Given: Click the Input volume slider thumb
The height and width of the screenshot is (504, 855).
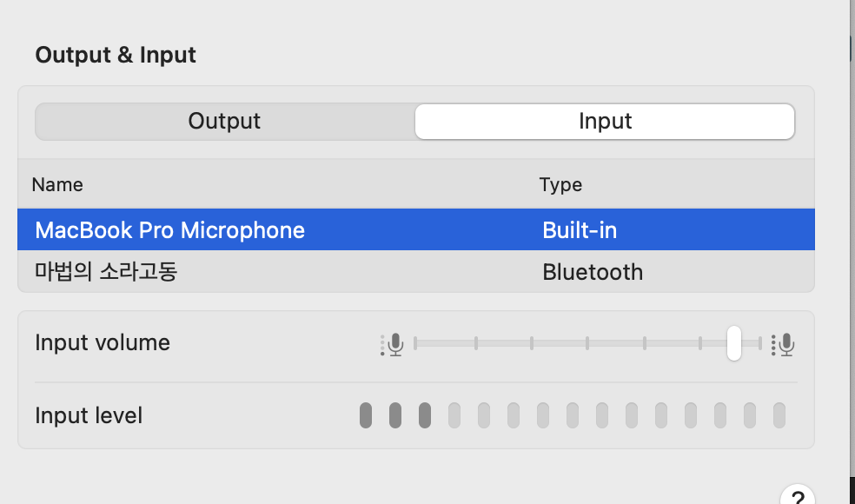Looking at the screenshot, I should 734,343.
